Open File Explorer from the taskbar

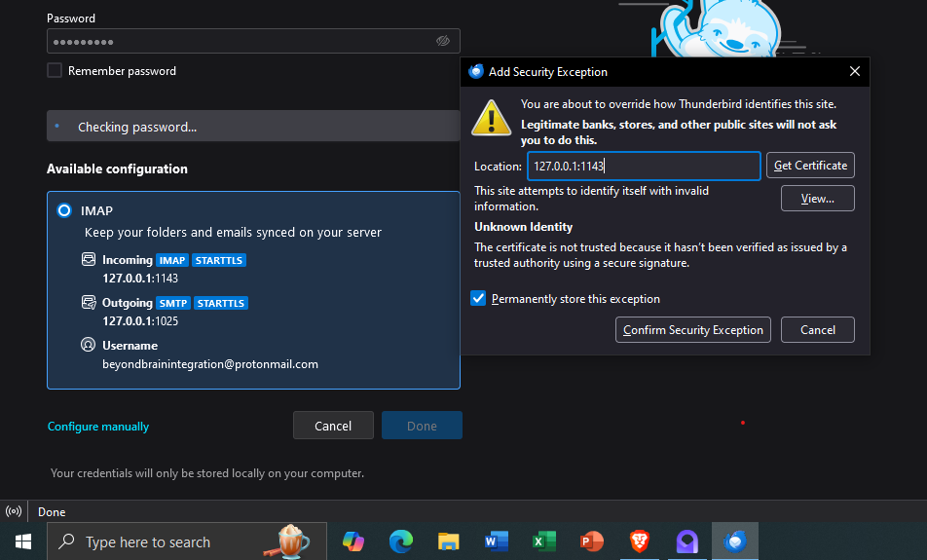pos(449,541)
